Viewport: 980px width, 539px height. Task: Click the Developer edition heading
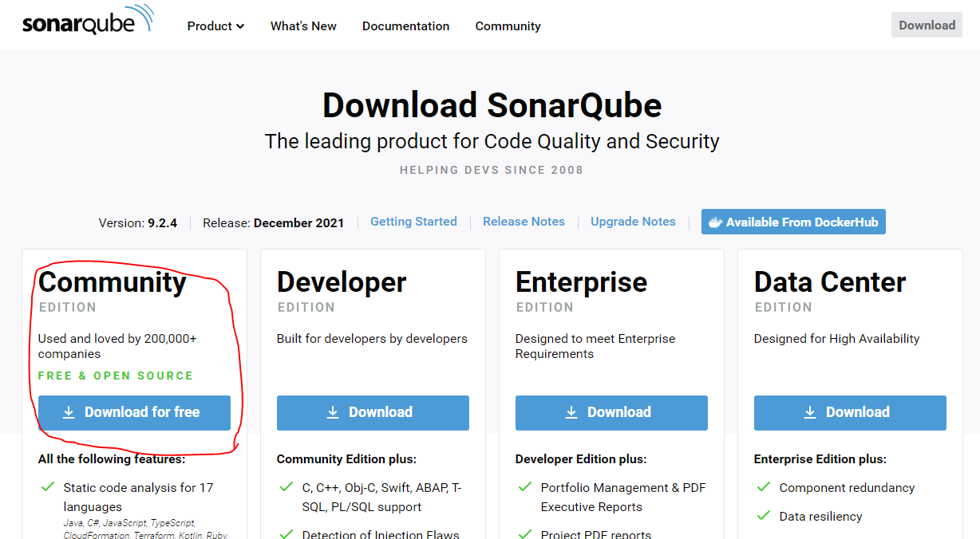pyautogui.click(x=342, y=282)
